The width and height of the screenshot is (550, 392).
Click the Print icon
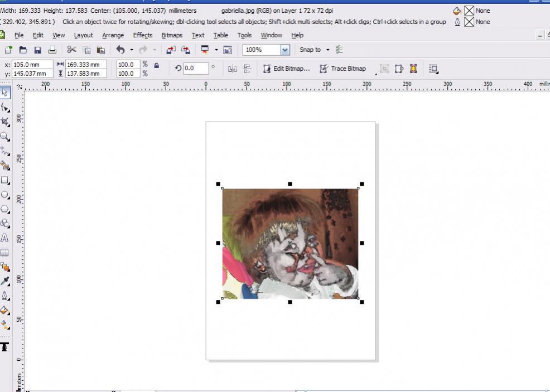(x=52, y=50)
